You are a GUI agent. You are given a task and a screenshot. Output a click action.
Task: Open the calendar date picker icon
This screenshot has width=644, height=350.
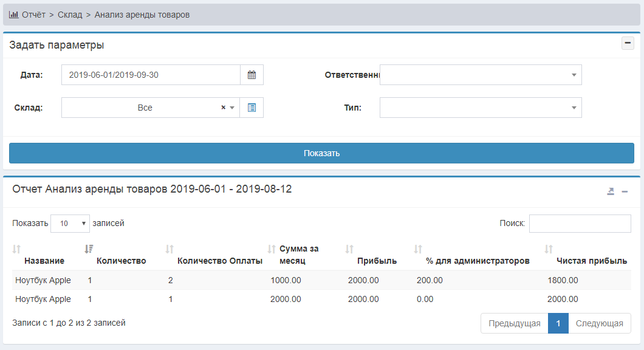click(252, 75)
